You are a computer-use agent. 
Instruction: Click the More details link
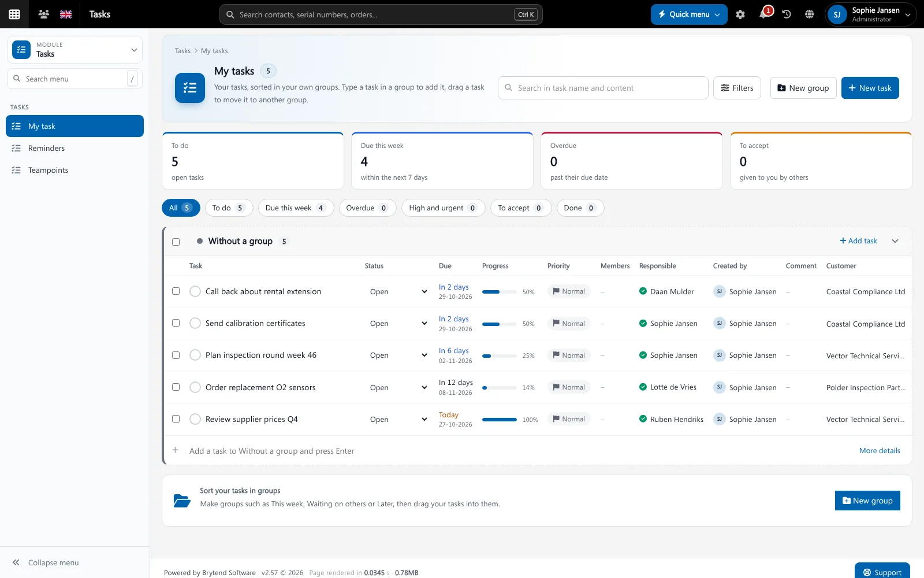[x=880, y=451]
